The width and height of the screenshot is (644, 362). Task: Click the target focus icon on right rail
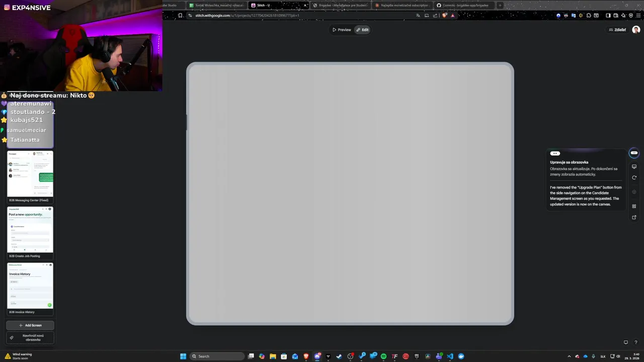(634, 192)
